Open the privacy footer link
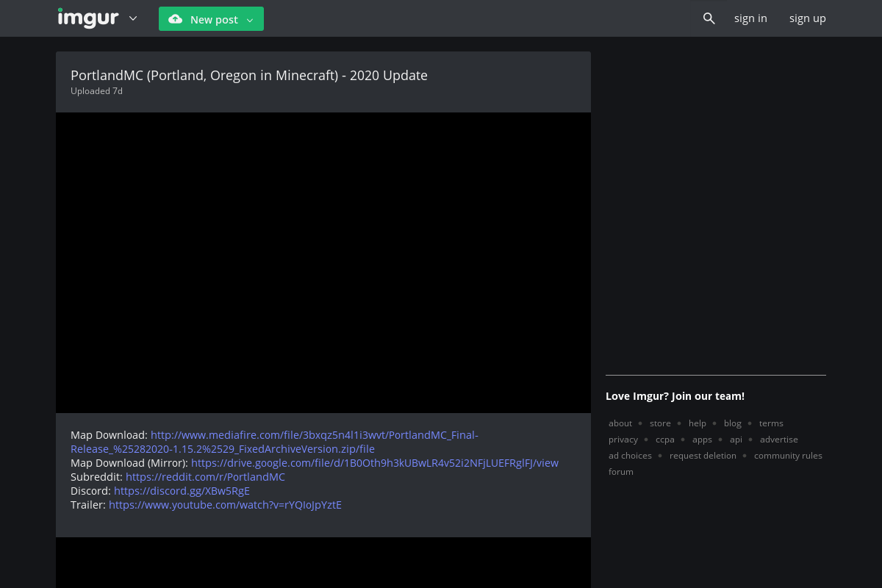This screenshot has width=882, height=588. [x=623, y=440]
